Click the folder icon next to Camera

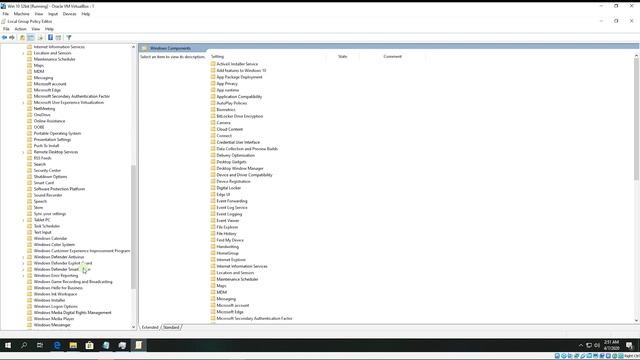(213, 122)
